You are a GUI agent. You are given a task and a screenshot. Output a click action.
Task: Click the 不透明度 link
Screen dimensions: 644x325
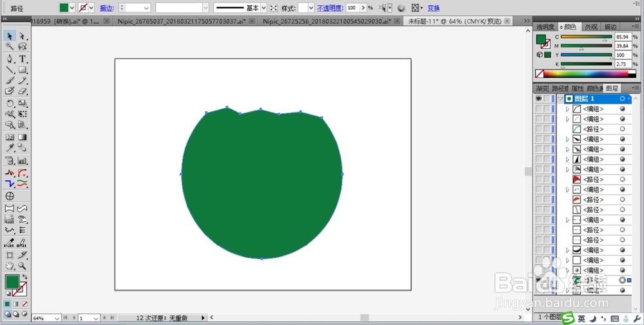330,8
